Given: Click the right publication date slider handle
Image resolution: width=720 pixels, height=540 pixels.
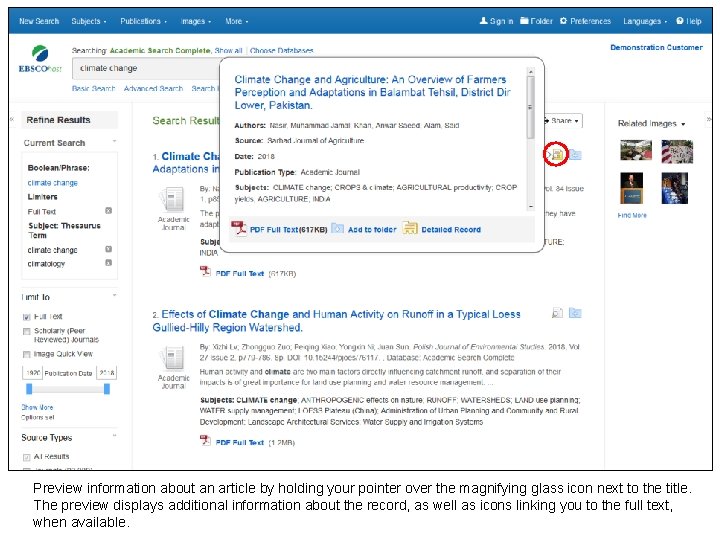Looking at the screenshot, I should point(107,389).
